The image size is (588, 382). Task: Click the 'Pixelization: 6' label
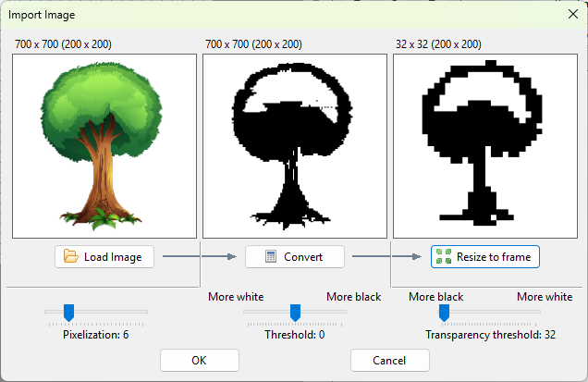[x=95, y=335]
